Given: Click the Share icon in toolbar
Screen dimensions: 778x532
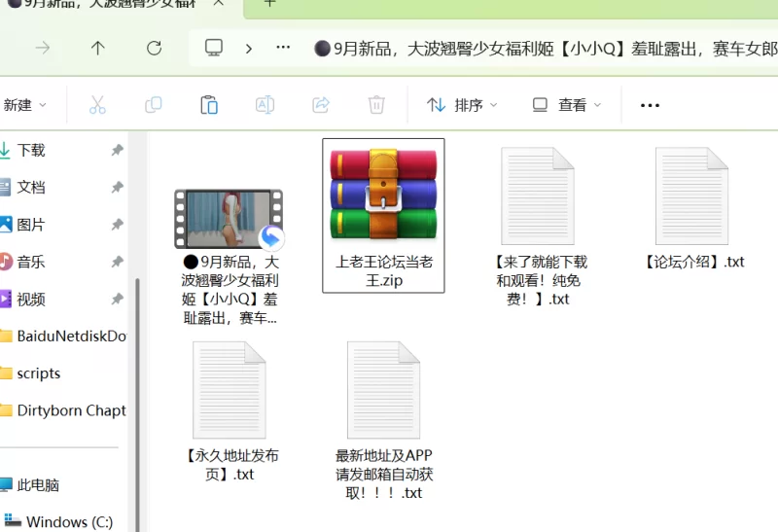Looking at the screenshot, I should (321, 105).
